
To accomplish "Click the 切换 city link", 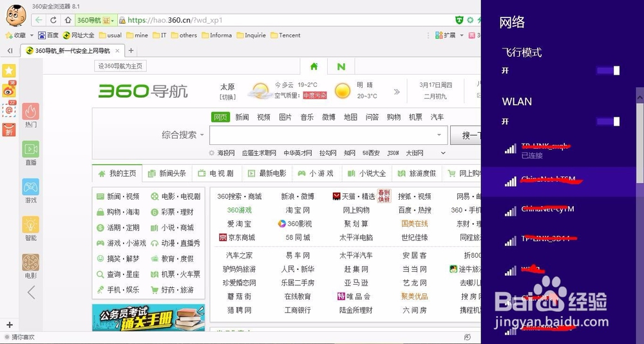I will pyautogui.click(x=227, y=97).
